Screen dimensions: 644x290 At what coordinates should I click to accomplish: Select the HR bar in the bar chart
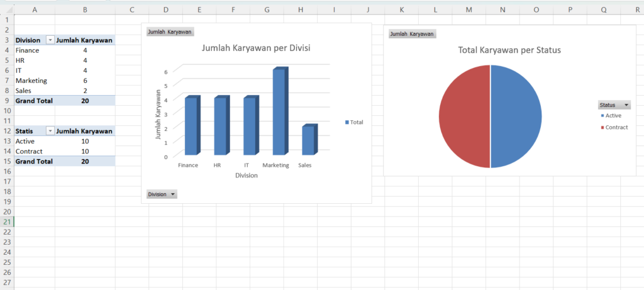(x=222, y=126)
